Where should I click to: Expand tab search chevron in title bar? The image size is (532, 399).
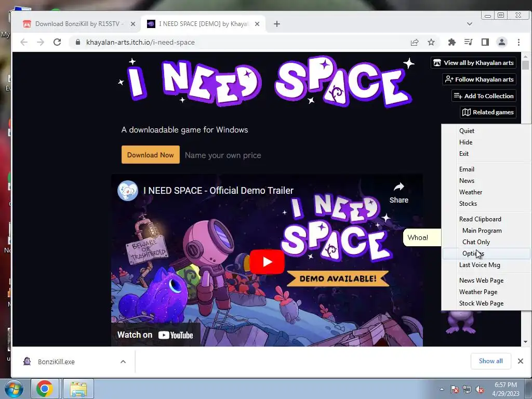point(470,24)
